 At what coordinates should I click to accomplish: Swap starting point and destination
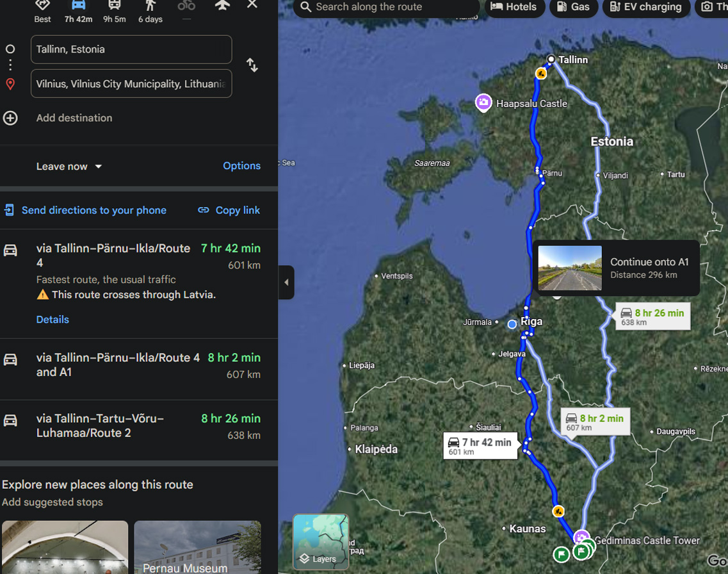point(252,65)
